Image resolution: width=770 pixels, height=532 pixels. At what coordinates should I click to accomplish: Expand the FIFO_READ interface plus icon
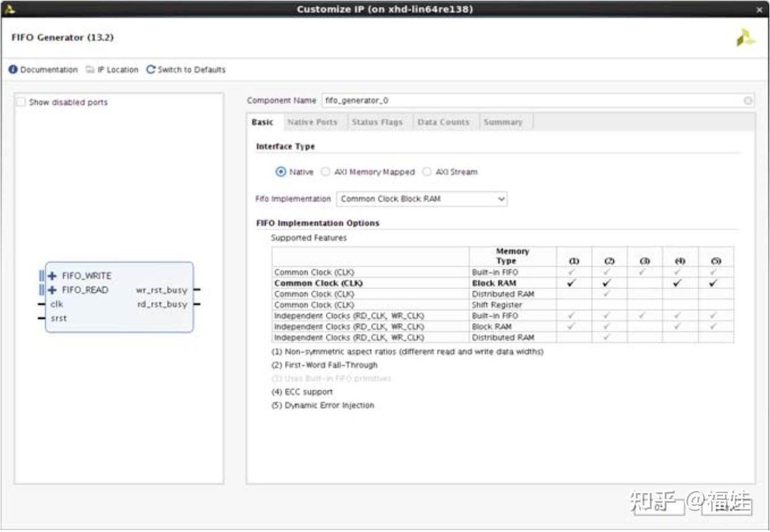(52, 290)
